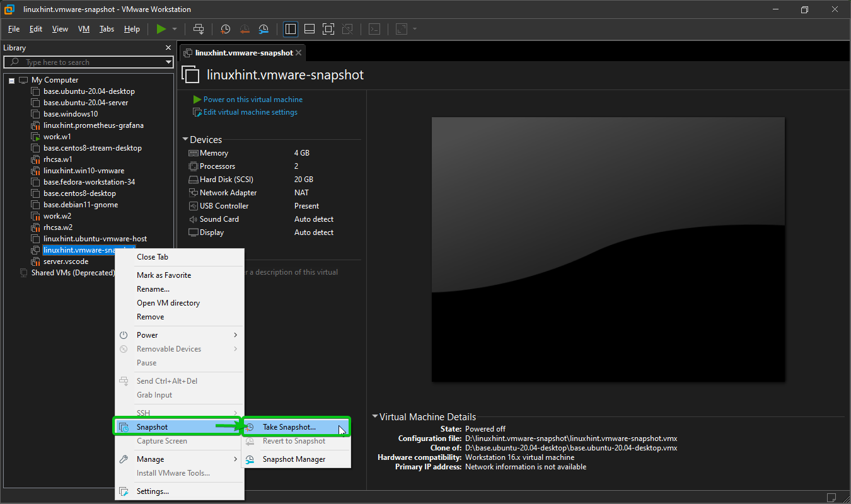Select rhcsa.w1 VM in library
This screenshot has width=851, height=504.
tap(58, 159)
